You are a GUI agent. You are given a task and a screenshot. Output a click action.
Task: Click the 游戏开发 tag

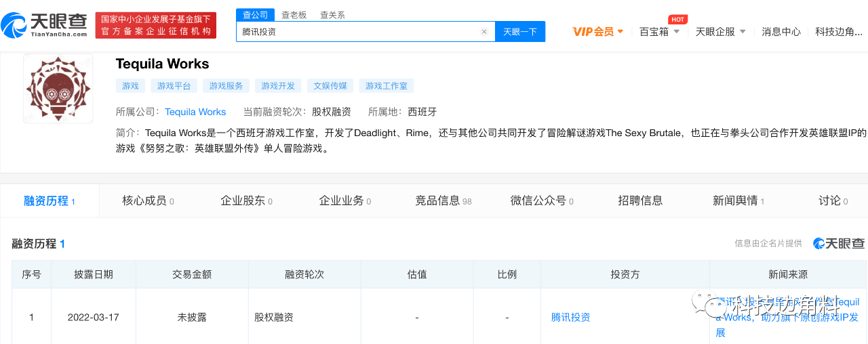(x=278, y=86)
